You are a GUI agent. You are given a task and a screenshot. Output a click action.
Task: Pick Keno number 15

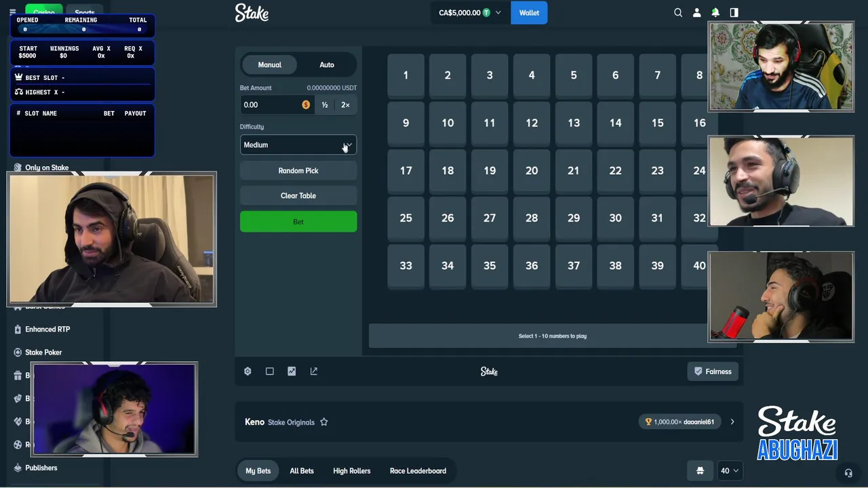coord(657,123)
